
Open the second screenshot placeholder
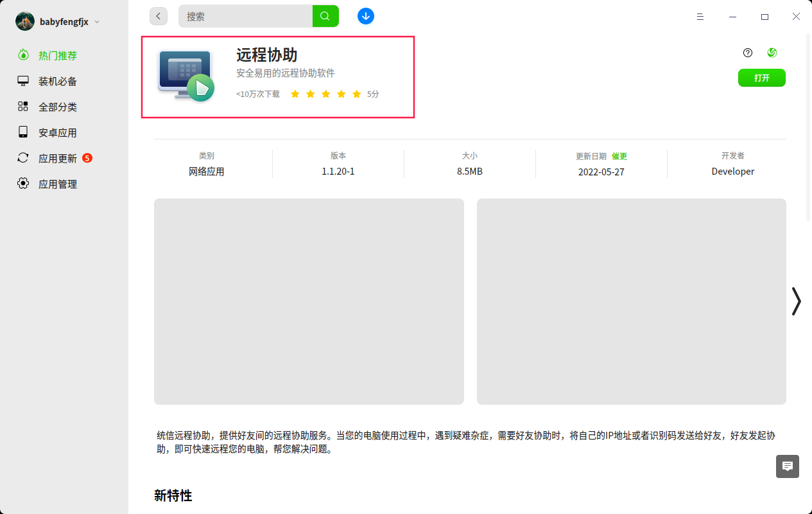coord(632,301)
